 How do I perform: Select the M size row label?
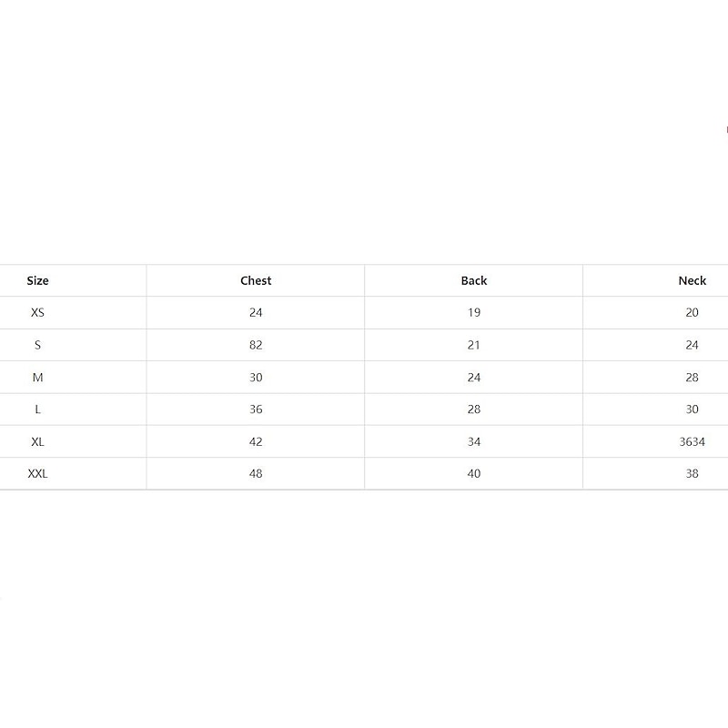(x=37, y=377)
